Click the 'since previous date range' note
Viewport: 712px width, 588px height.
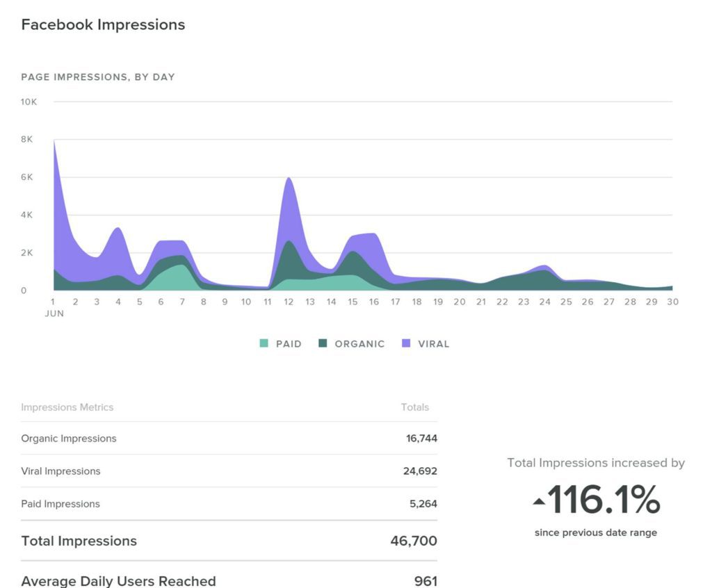pyautogui.click(x=596, y=532)
